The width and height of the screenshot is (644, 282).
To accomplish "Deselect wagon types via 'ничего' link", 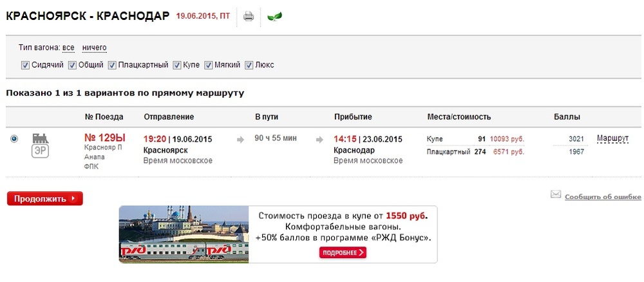I will point(94,48).
